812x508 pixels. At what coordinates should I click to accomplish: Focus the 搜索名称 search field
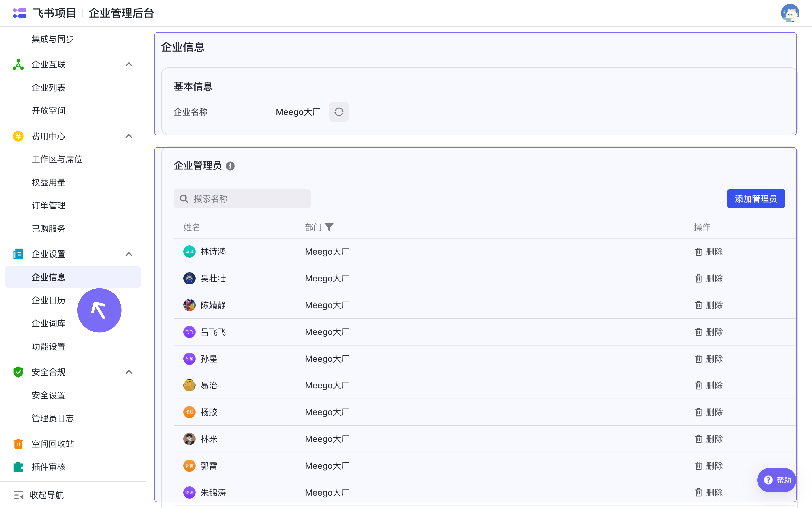point(242,199)
